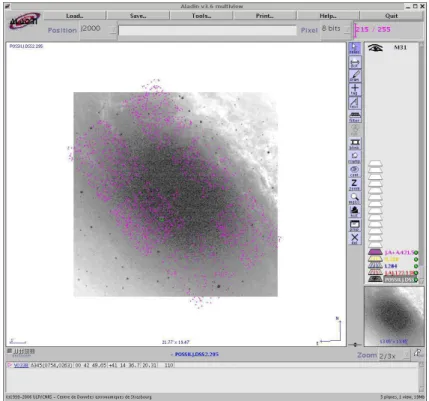429x401 pixels.
Task: Activate the select arrow tool
Action: point(354,49)
